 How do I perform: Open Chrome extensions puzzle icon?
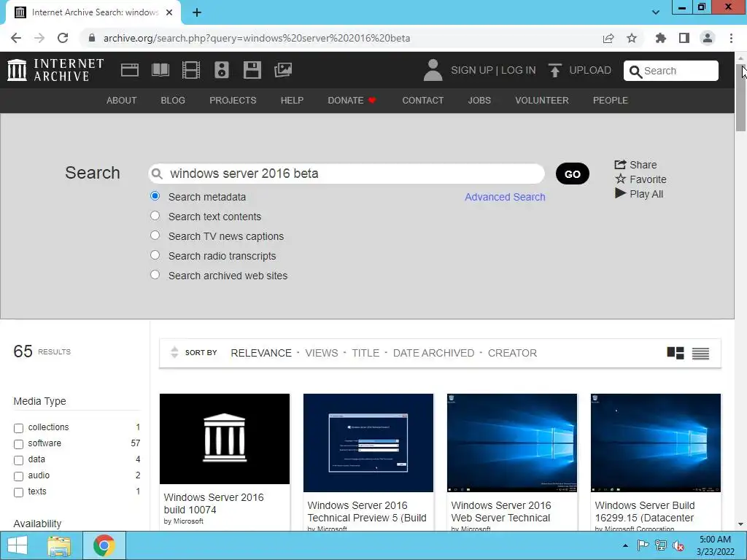[660, 38]
